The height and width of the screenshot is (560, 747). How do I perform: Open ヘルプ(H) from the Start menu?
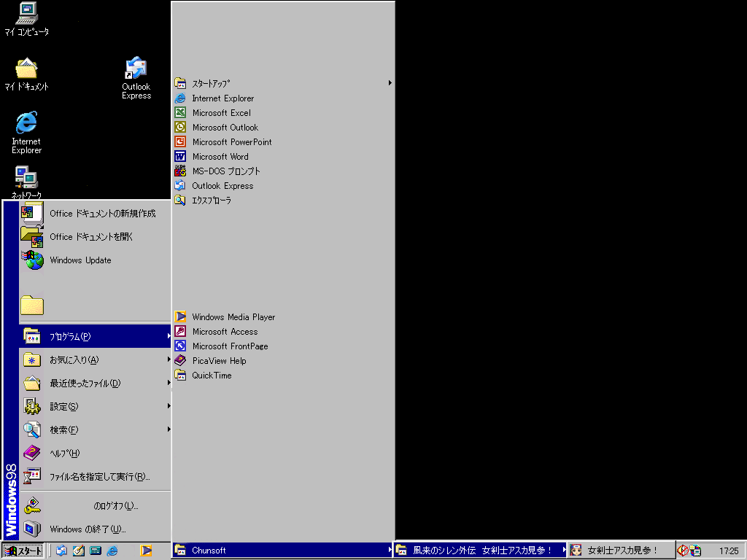coord(95,453)
